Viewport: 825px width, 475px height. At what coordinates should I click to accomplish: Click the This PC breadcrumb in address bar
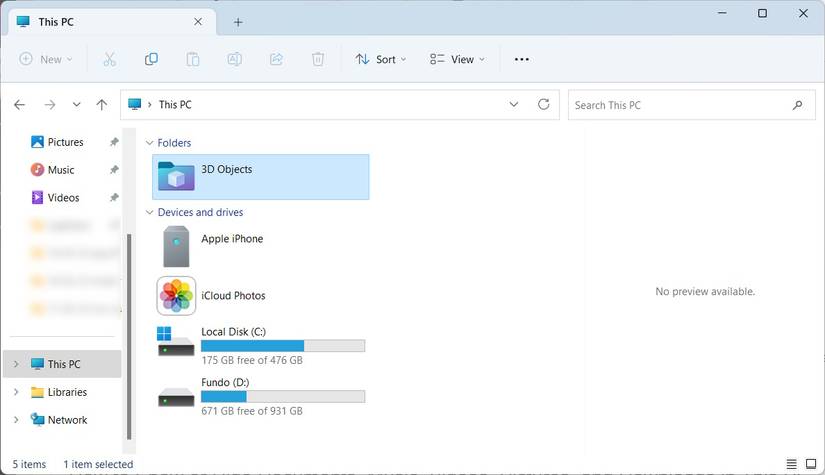[175, 105]
